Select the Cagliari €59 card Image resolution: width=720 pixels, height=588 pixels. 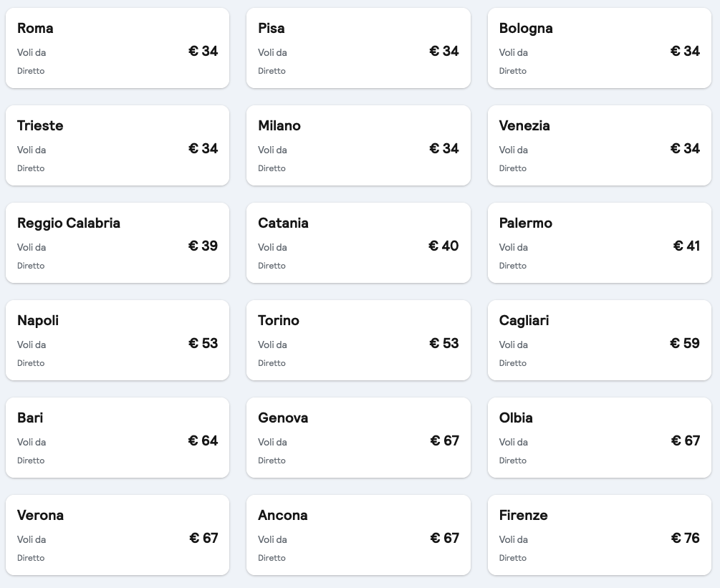coord(600,340)
